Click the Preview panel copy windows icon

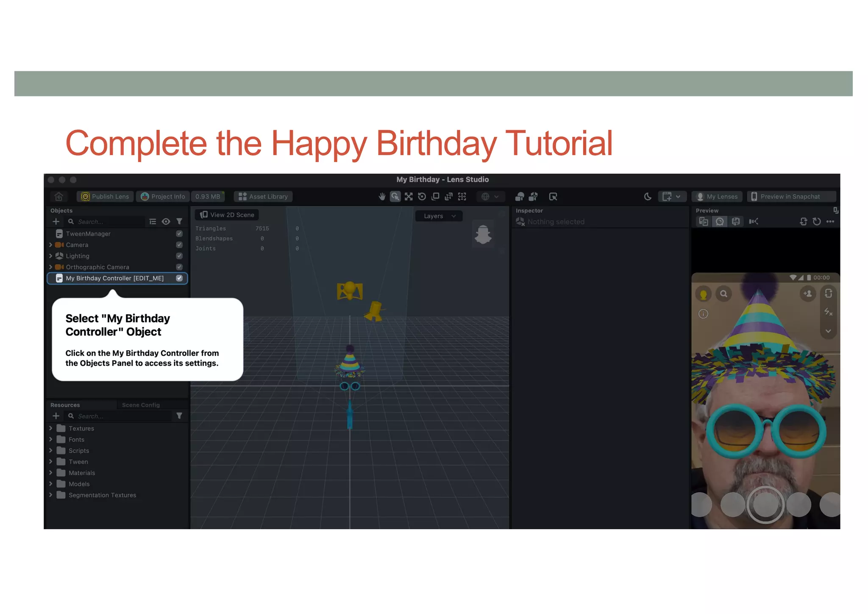(704, 221)
